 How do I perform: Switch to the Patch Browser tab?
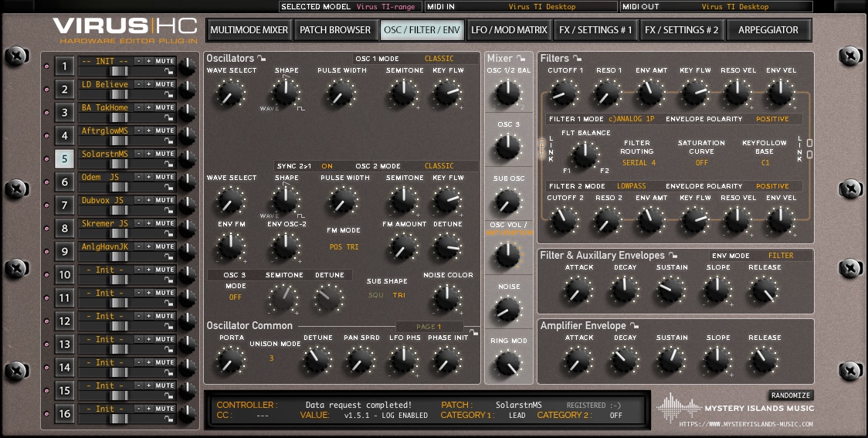click(x=335, y=30)
